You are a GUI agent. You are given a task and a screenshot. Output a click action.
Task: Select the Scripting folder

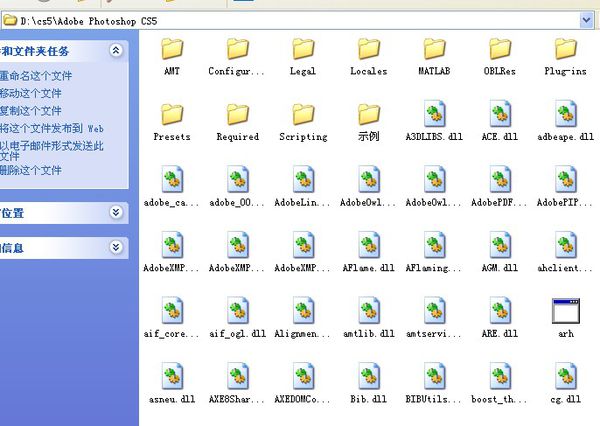pos(303,116)
